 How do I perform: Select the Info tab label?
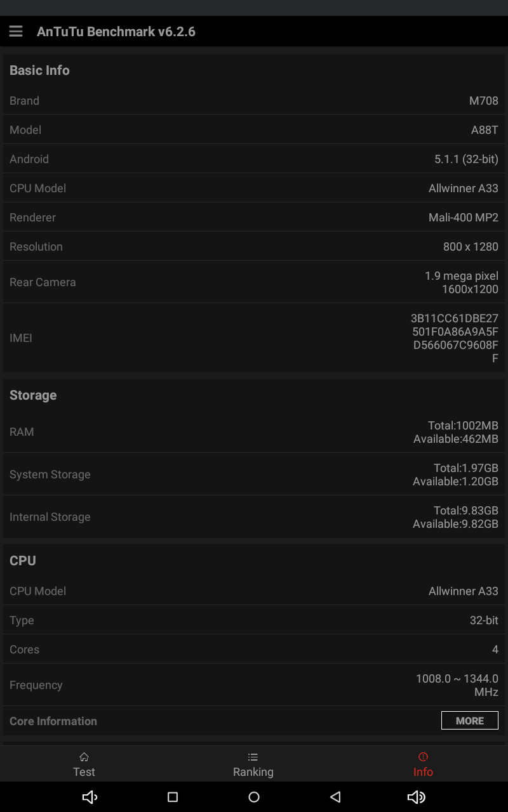423,772
